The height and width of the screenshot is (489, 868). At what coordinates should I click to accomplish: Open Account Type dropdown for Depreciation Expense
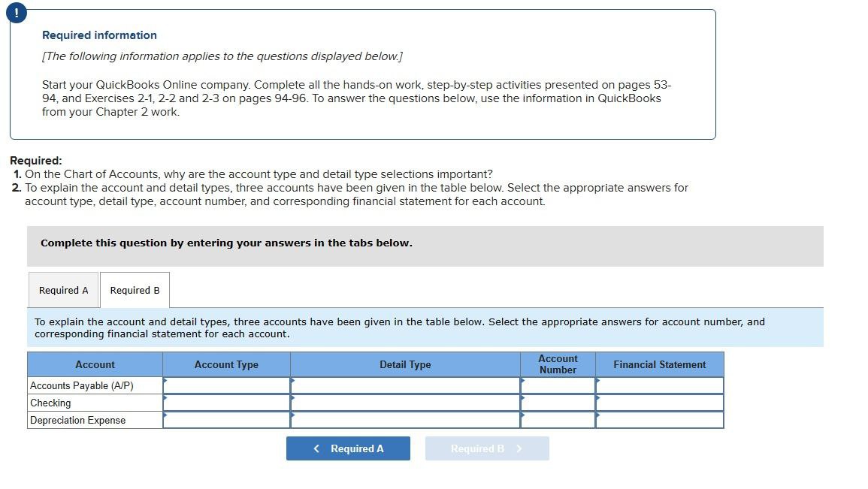point(226,420)
